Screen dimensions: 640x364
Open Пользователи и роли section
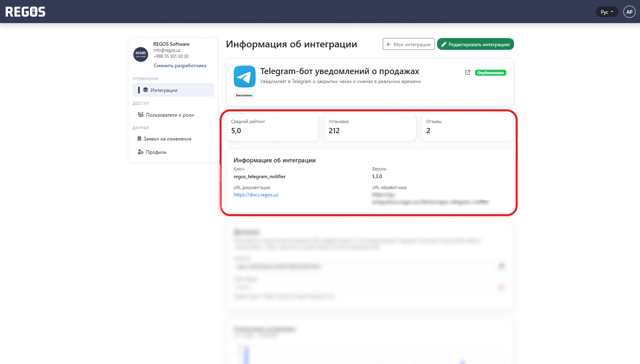170,115
